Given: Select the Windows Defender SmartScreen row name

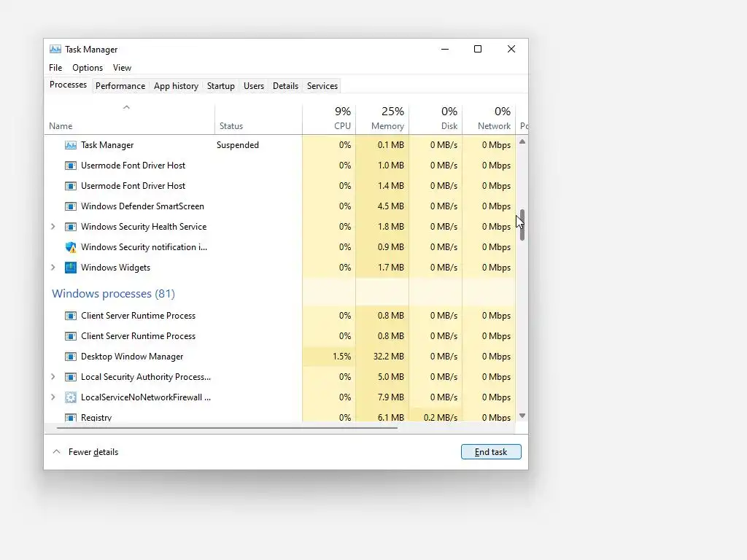Looking at the screenshot, I should pos(142,206).
